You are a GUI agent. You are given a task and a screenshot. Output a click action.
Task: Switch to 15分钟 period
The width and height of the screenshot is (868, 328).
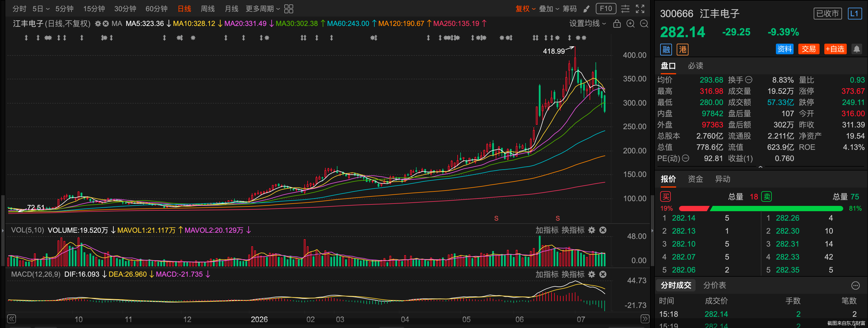(94, 9)
